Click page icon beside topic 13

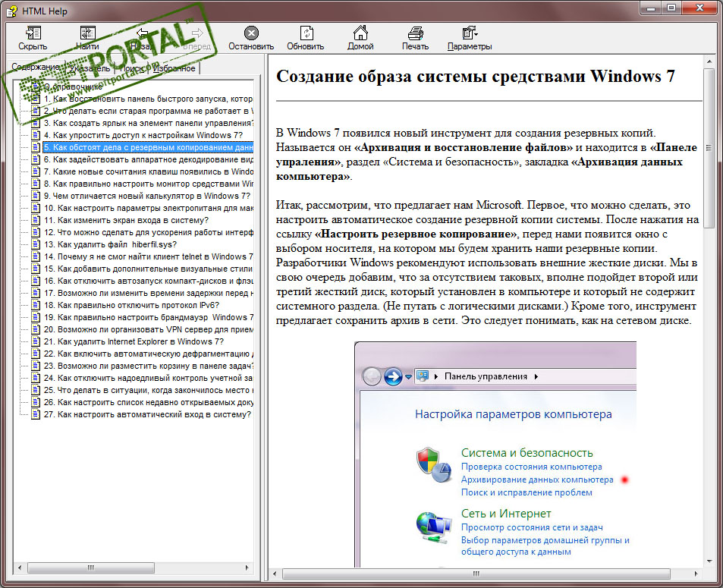pos(36,244)
